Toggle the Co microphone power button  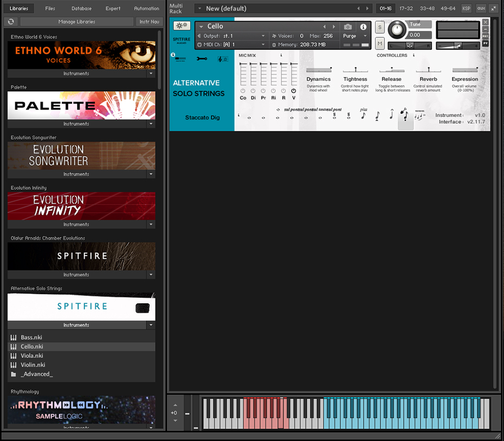click(x=243, y=91)
